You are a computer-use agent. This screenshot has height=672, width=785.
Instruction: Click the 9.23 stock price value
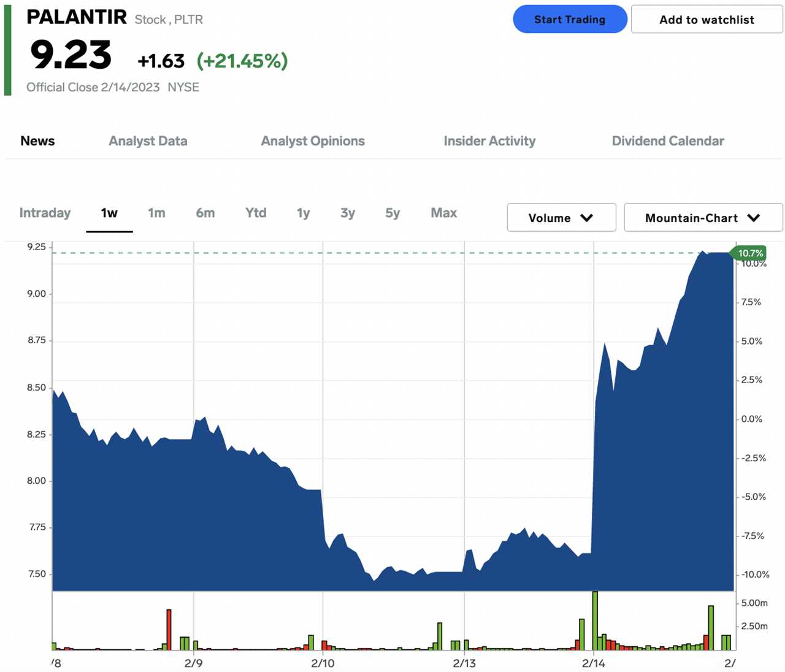[71, 55]
